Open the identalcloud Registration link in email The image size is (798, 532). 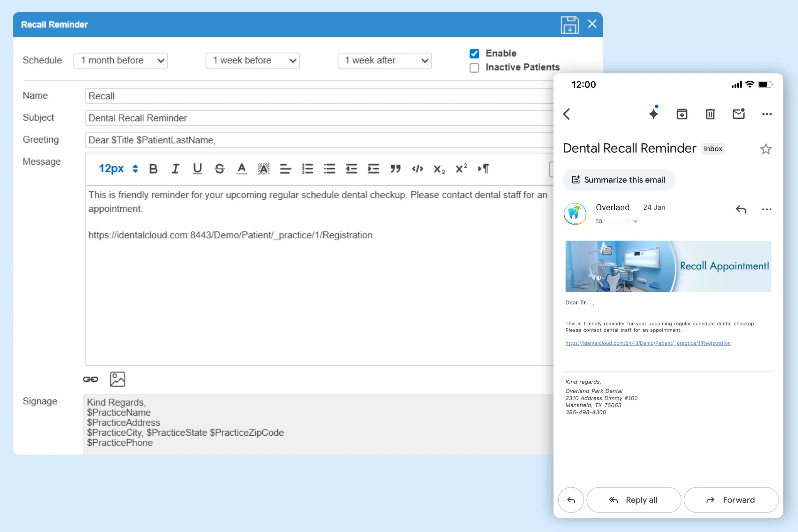[x=648, y=343]
